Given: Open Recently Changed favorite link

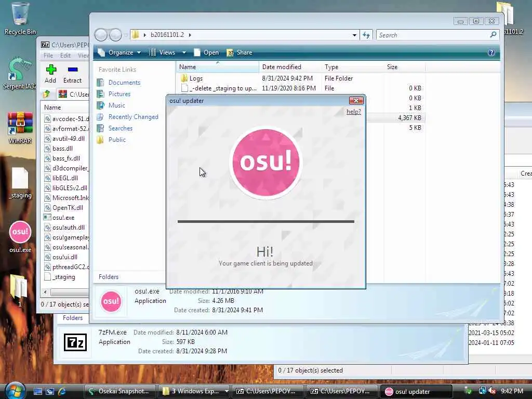Looking at the screenshot, I should point(134,117).
